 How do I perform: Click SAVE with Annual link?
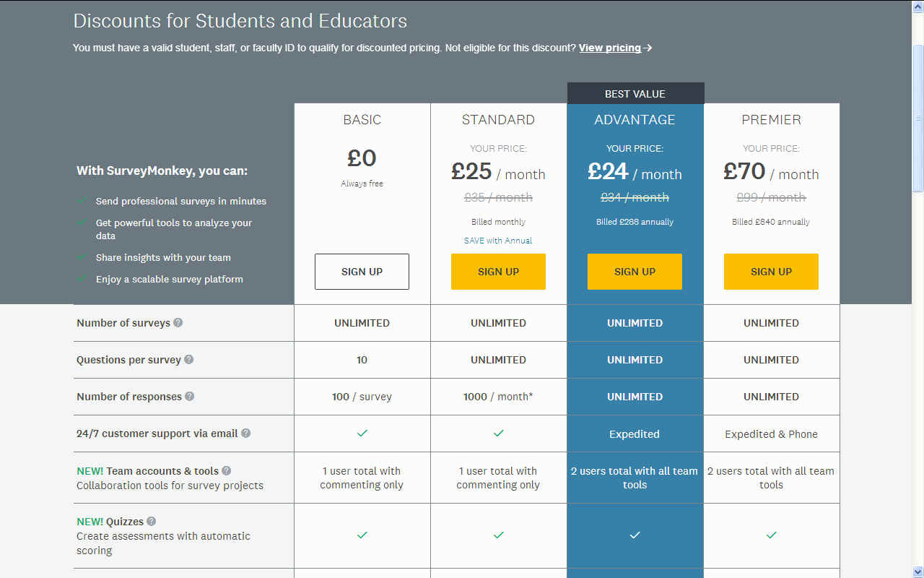point(498,241)
